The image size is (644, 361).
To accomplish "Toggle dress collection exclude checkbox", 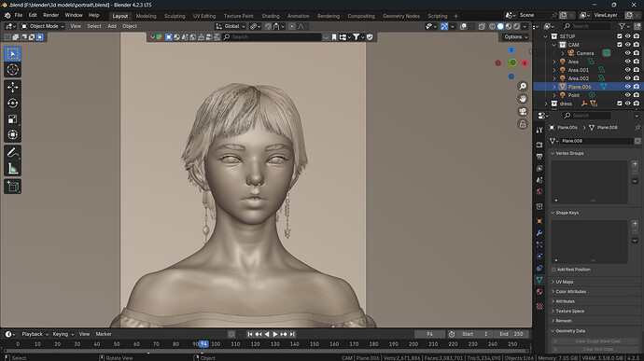I will [620, 104].
